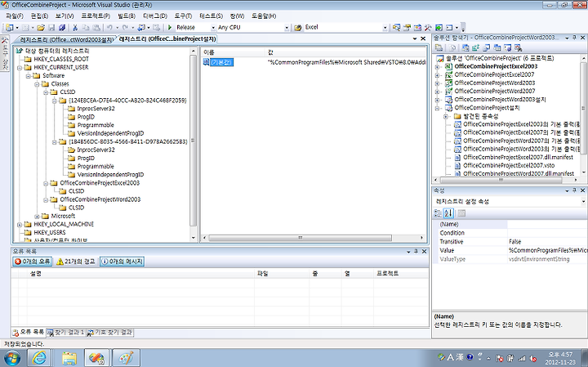Select InprocServer32 under {1B4B56DC-B035-4566-B411-D978A26625B3}

coord(96,150)
